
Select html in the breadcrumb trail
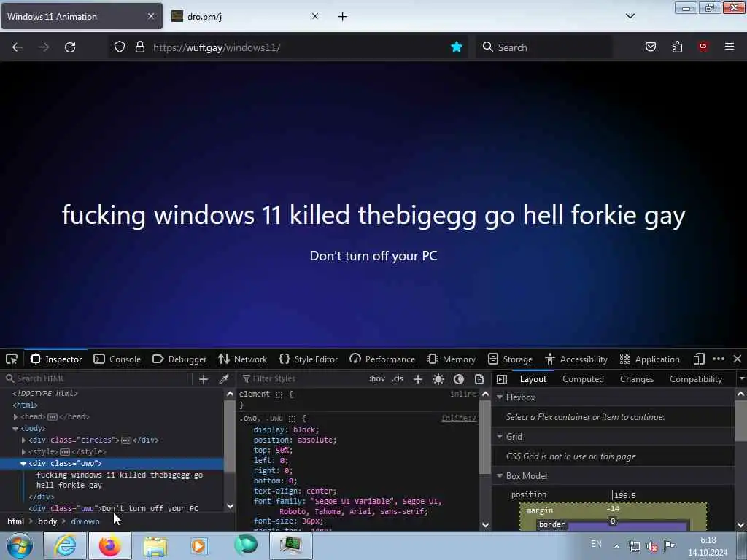16,521
